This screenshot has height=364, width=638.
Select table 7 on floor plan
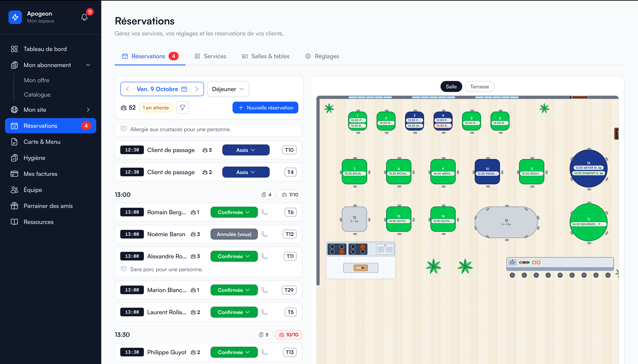pyautogui.click(x=354, y=172)
